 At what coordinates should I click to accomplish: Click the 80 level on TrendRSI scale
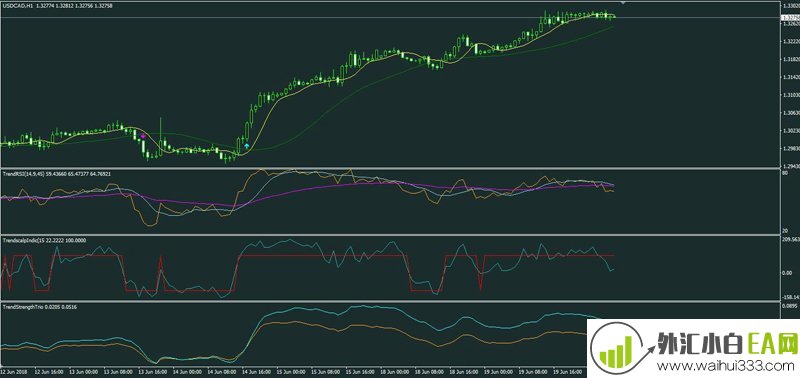pyautogui.click(x=785, y=173)
